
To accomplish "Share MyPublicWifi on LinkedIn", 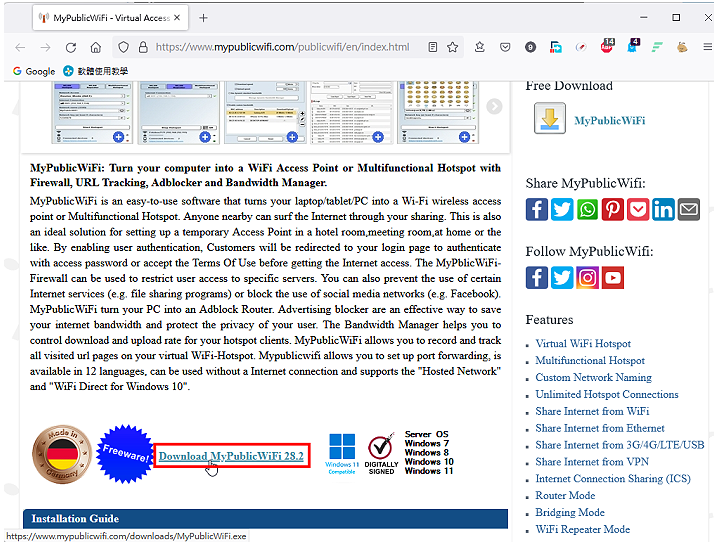I will [663, 210].
